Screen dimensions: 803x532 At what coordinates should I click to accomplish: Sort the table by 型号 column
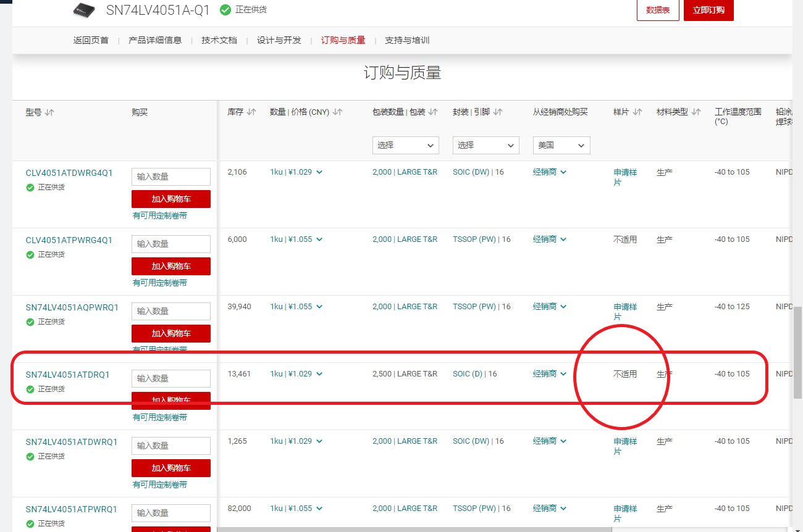(x=49, y=112)
